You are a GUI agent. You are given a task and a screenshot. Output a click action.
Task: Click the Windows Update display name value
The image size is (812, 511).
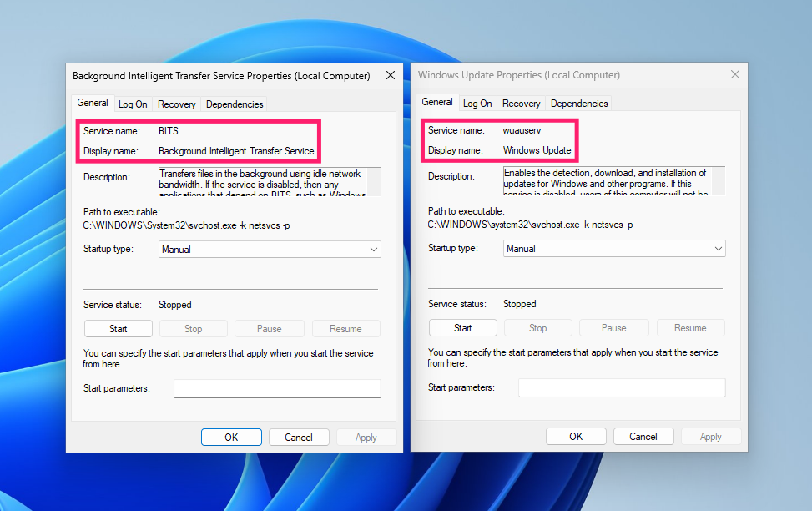click(x=537, y=150)
